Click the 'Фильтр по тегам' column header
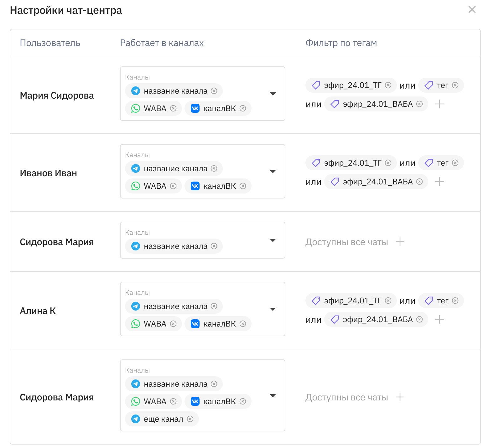The width and height of the screenshot is (489, 448). pos(341,43)
